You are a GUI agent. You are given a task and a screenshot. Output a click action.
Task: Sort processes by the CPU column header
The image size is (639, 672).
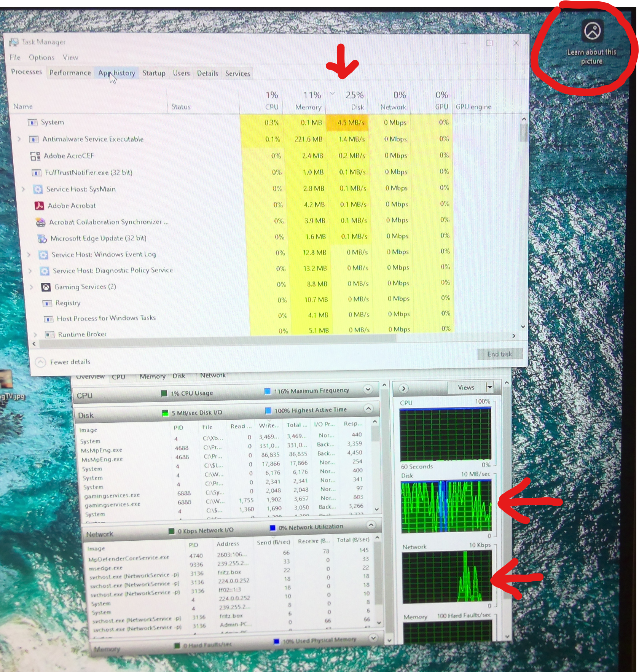(x=262, y=101)
